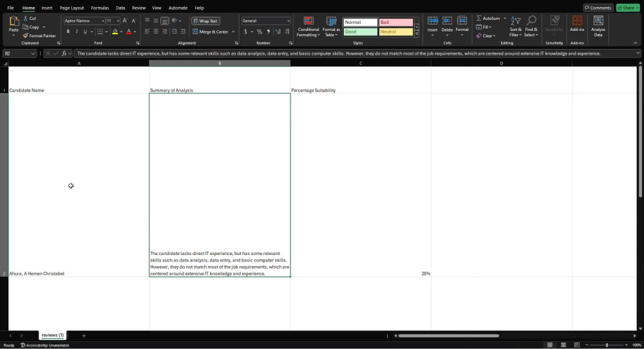
Task: Switch to Normal view in status bar
Action: coord(549,345)
